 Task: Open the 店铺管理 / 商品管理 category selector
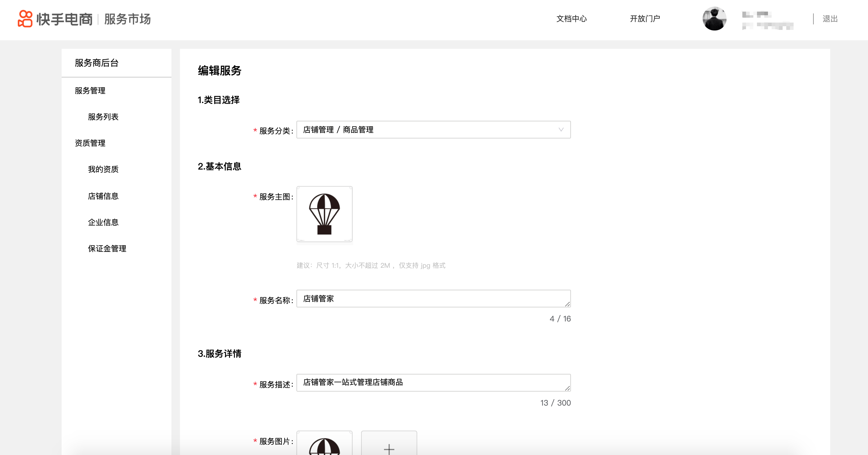[433, 130]
